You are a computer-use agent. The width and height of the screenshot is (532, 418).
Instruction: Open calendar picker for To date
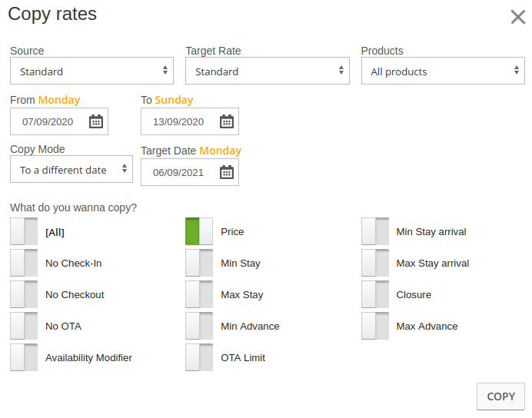(x=227, y=121)
